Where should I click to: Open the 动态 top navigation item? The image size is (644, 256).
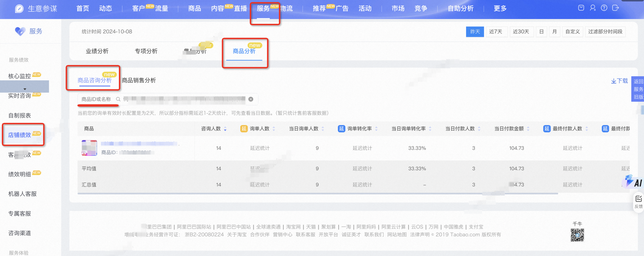tap(105, 9)
